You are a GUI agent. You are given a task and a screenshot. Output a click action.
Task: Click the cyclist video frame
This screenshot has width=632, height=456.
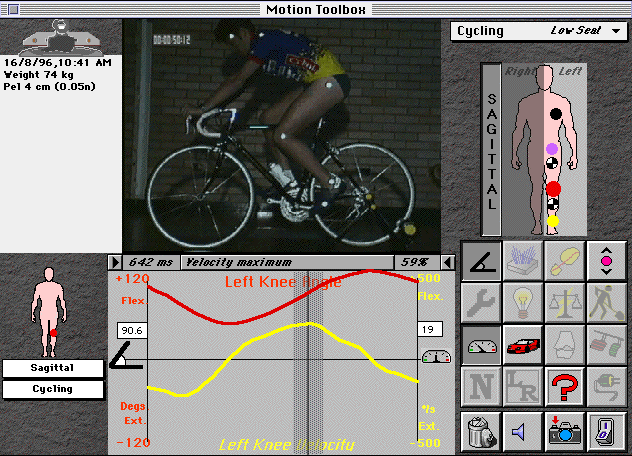294,135
